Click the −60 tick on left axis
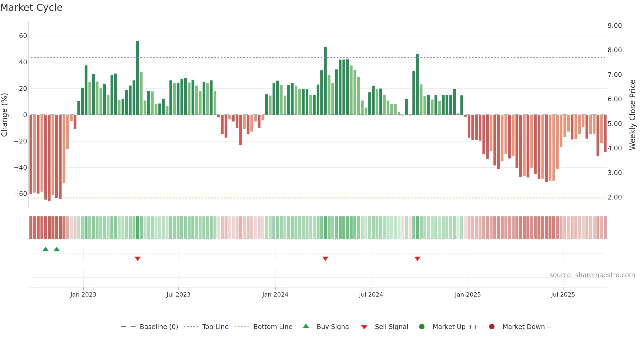The image size is (644, 362). 21,194
